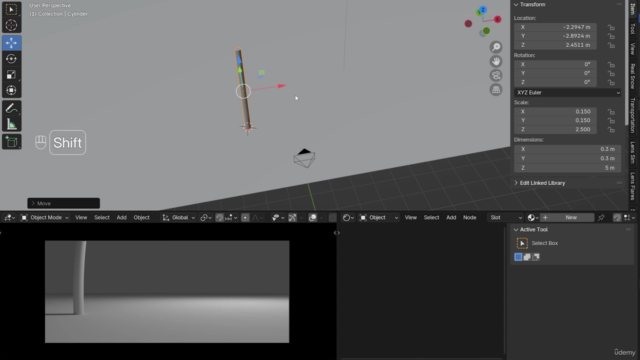Select the Measure tool
Screen dimensions: 640x360
click(11, 124)
